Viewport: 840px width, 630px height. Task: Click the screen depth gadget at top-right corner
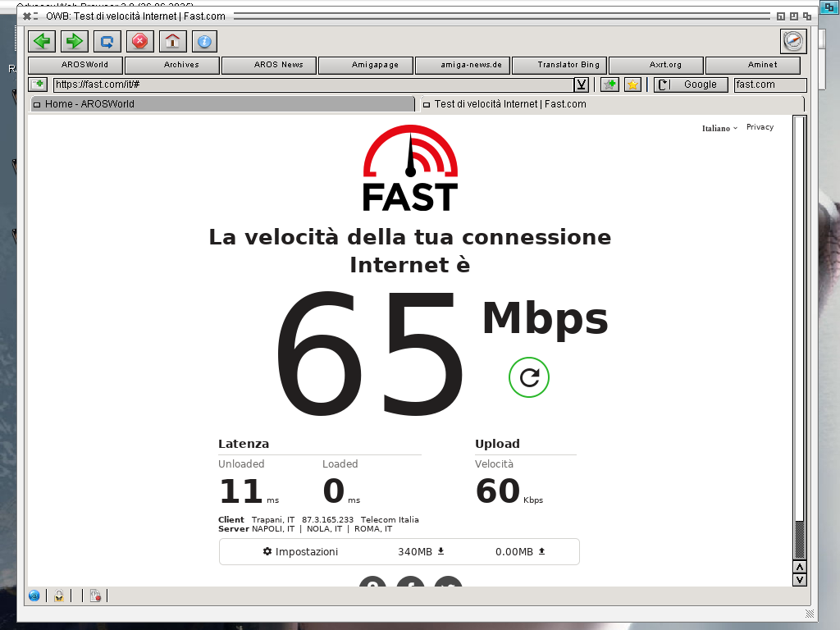click(829, 7)
